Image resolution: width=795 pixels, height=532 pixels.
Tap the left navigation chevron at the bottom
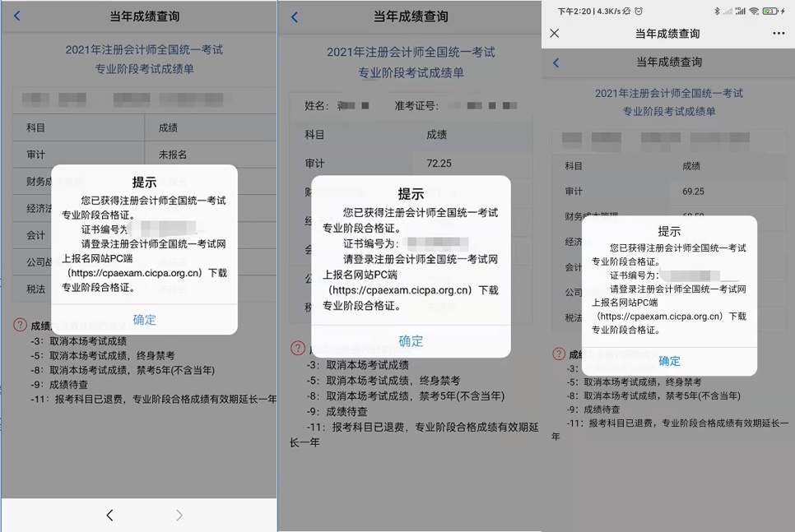(109, 517)
